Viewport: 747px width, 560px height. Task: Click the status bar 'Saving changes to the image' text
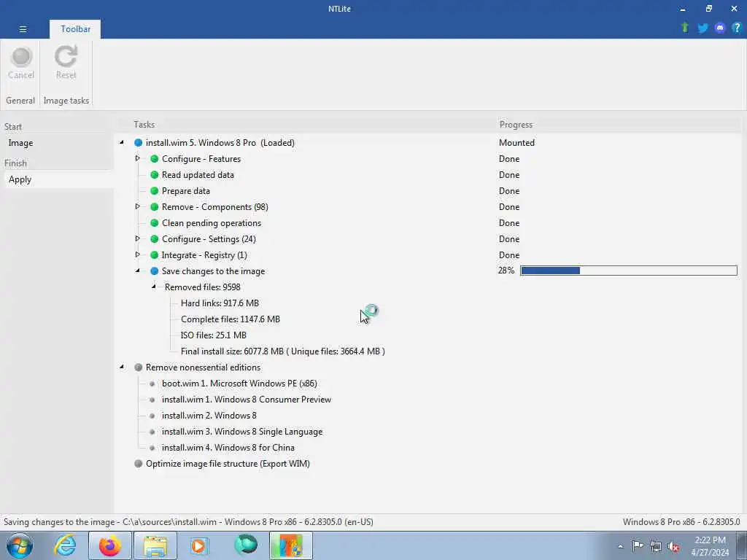coord(188,522)
